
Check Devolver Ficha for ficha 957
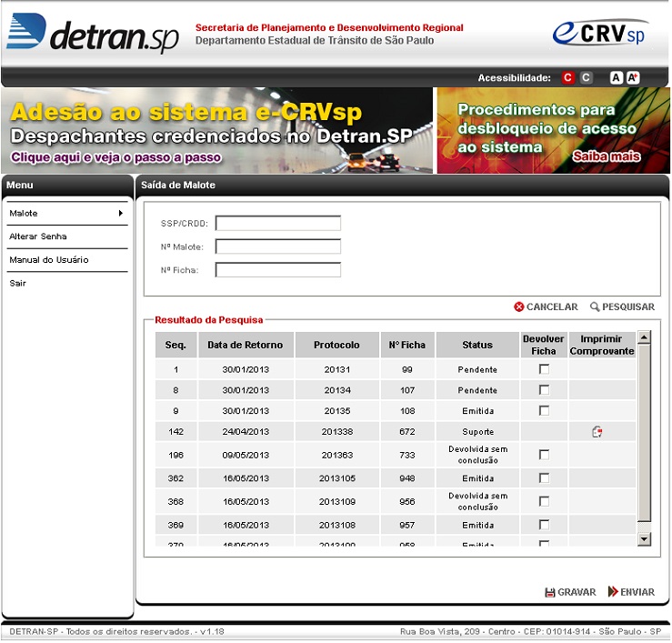coord(544,524)
